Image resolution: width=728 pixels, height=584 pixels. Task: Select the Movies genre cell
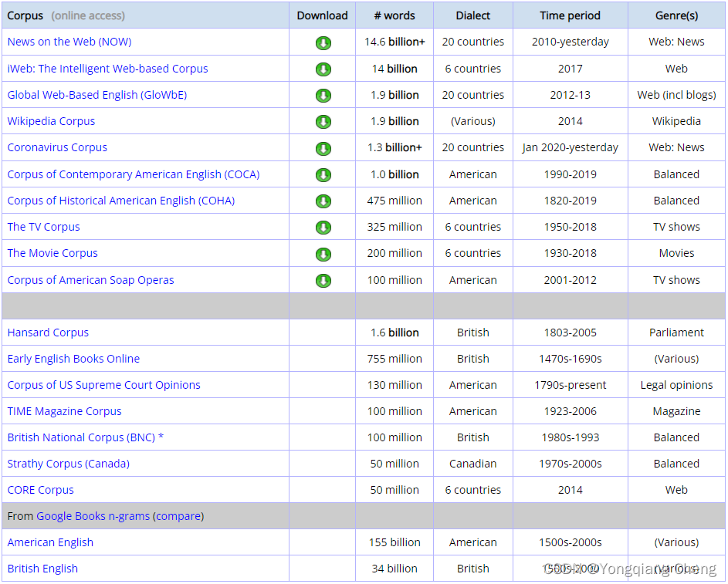[x=676, y=253]
